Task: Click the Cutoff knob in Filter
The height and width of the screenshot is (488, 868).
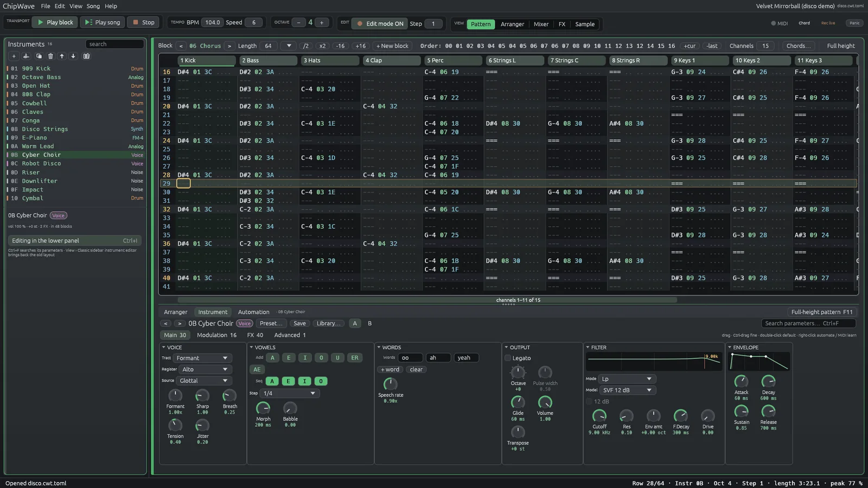Action: pyautogui.click(x=599, y=416)
